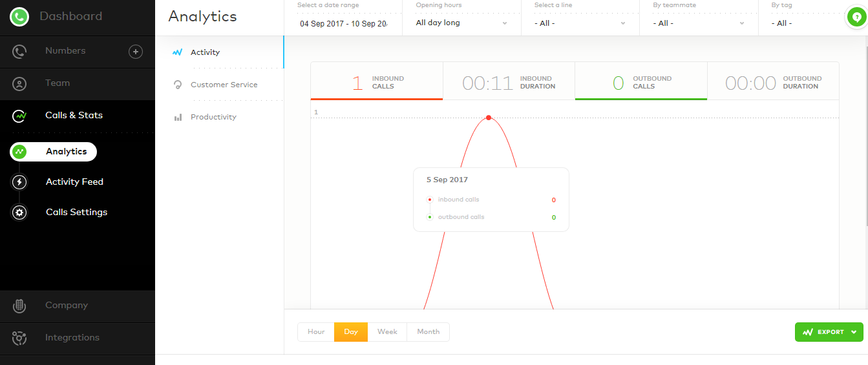The image size is (868, 365).
Task: Click the Productivity bar chart icon
Action: point(177,118)
